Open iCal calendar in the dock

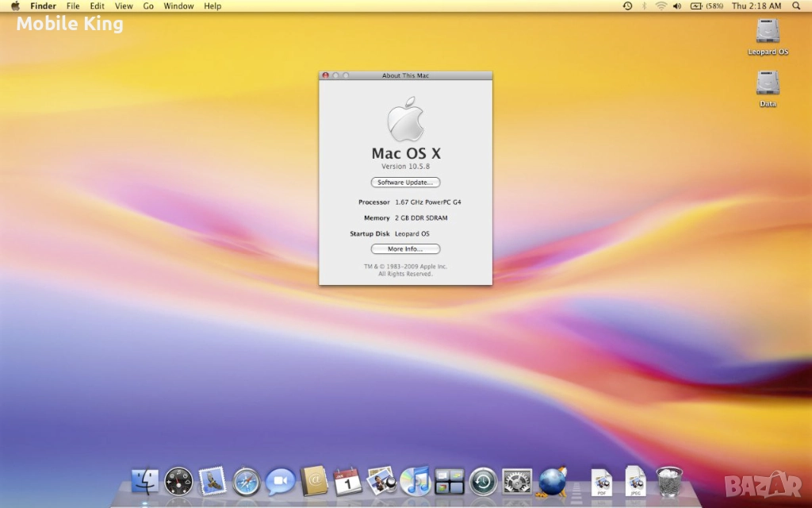347,481
